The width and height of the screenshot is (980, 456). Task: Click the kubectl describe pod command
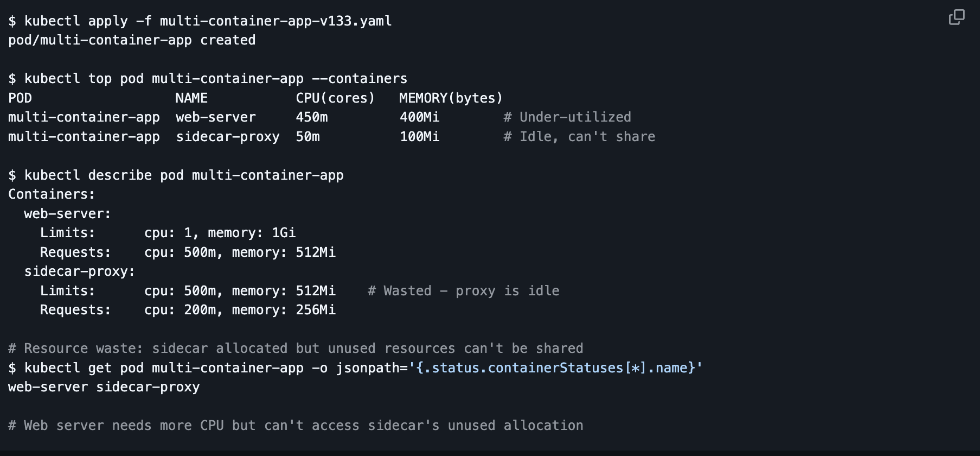click(176, 175)
